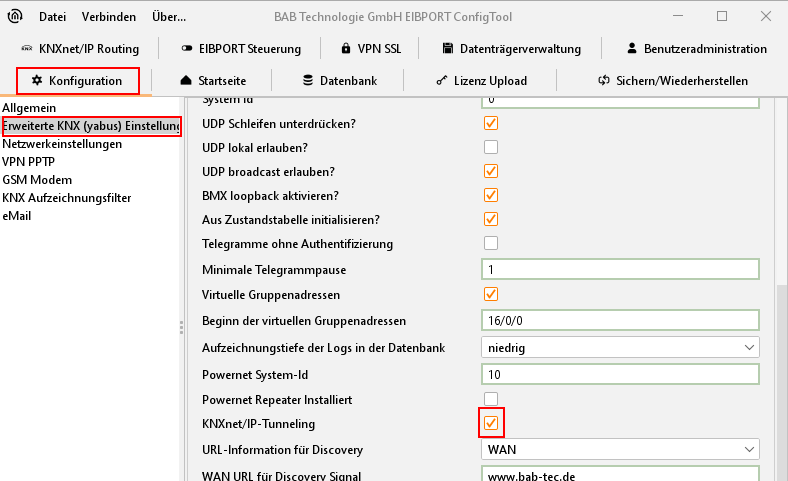The image size is (788, 481).
Task: Open URL-Information für Discovery dropdown
Action: pos(620,450)
